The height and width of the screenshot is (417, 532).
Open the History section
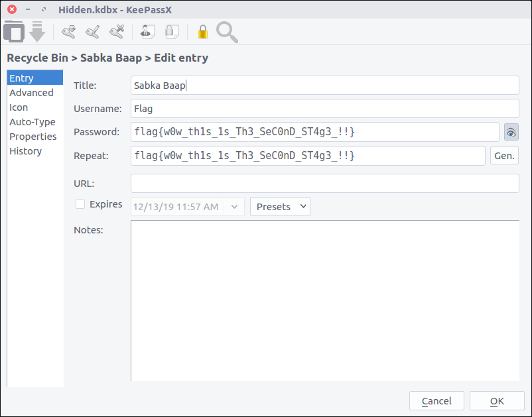26,151
